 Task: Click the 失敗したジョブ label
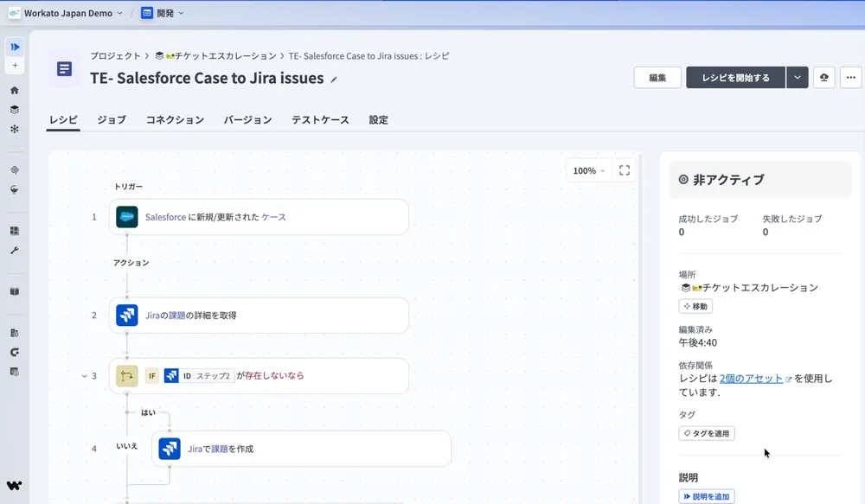(x=792, y=219)
